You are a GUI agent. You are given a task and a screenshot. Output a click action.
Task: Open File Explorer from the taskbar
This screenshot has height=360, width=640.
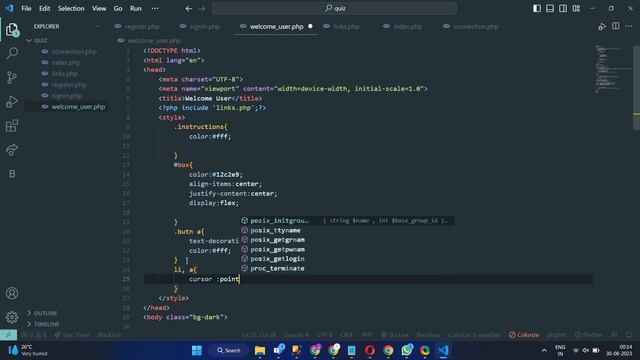pos(260,351)
